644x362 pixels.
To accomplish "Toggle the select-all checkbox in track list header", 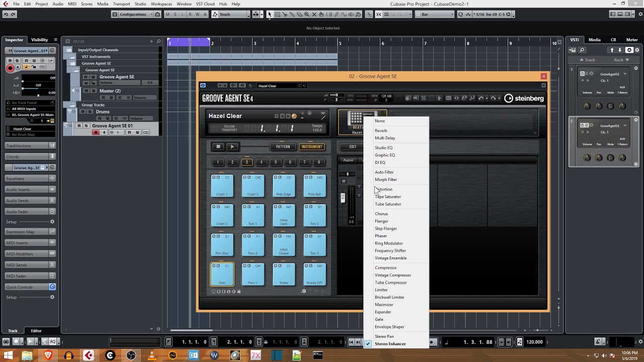I will 68,41.
